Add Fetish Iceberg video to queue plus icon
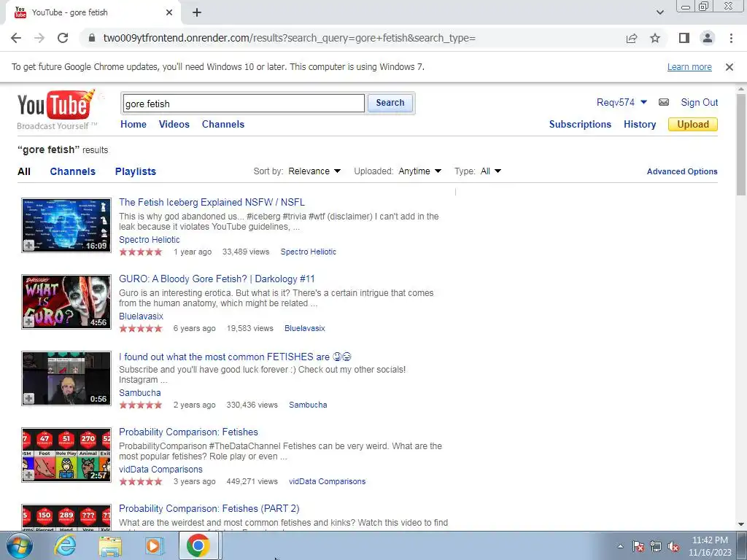Viewport: 747px width, 560px height. coord(28,245)
